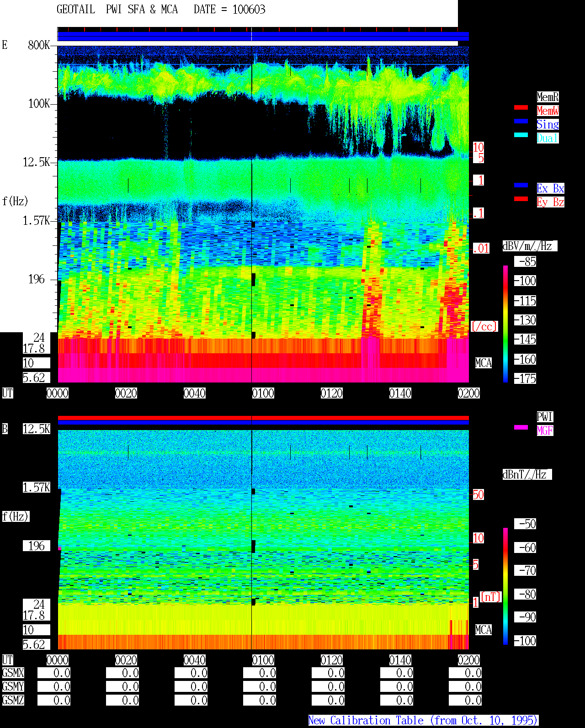Image resolution: width=585 pixels, height=728 pixels.
Task: Click the GSMY value under 0100
Action: pyautogui.click(x=260, y=686)
